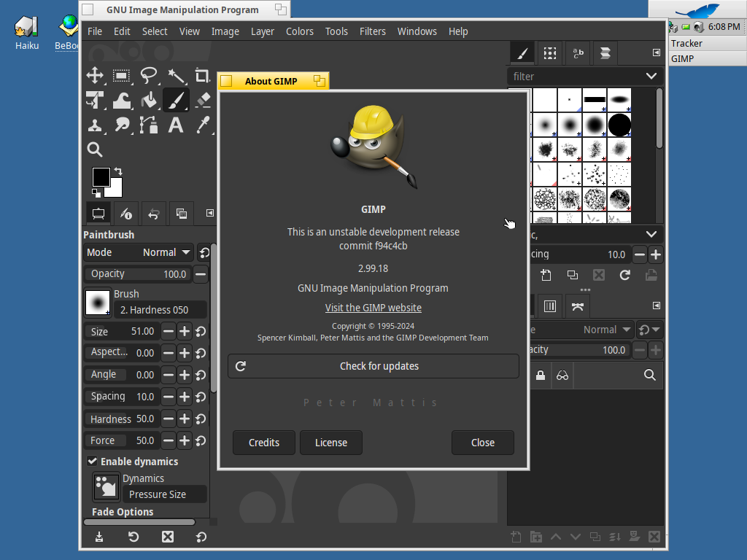Open the Dynamics Pressure Size selector
The width and height of the screenshot is (747, 560).
164,494
